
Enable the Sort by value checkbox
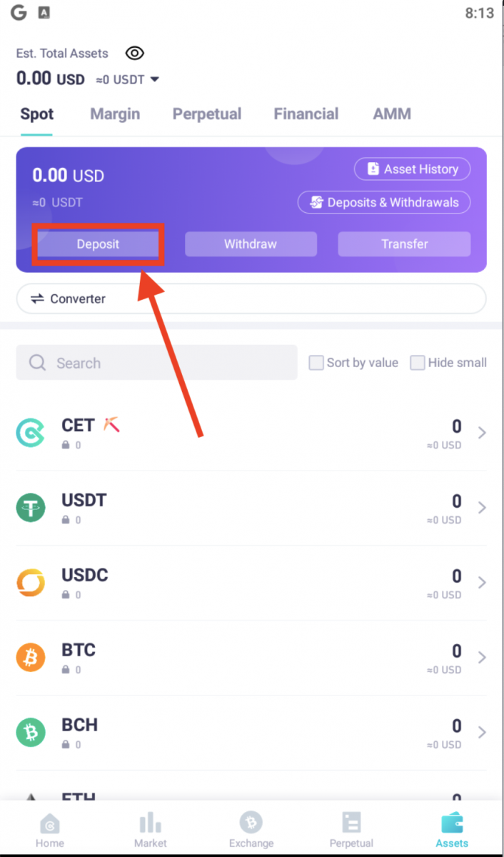tap(316, 362)
